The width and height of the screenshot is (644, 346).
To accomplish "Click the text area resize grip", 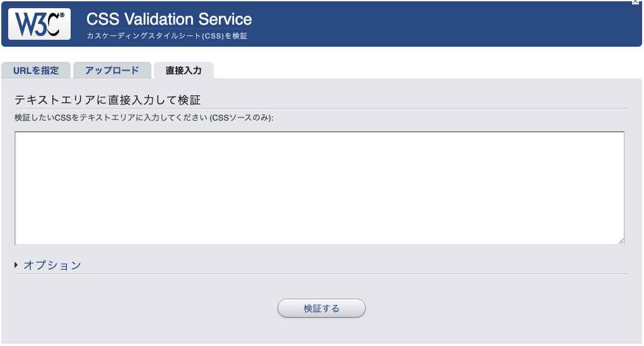I will pos(621,242).
